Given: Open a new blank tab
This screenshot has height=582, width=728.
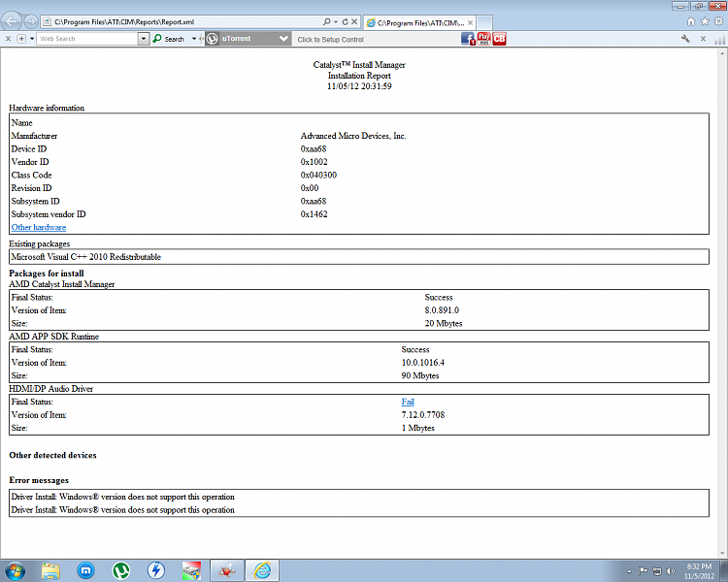Looking at the screenshot, I should (x=484, y=22).
